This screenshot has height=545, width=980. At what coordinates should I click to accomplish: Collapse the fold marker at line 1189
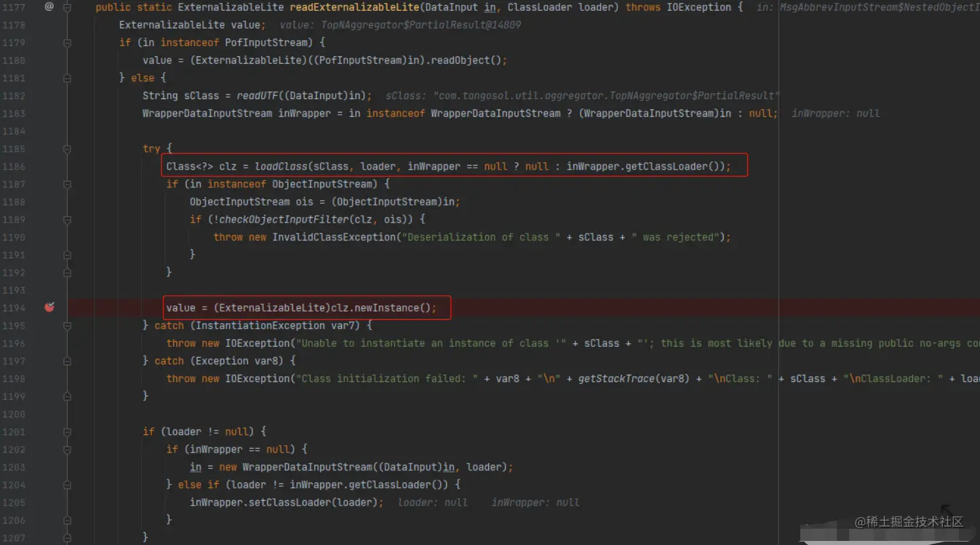67,219
